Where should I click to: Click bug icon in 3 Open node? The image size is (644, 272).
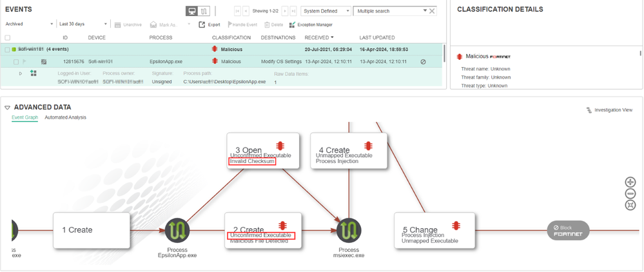coord(280,146)
